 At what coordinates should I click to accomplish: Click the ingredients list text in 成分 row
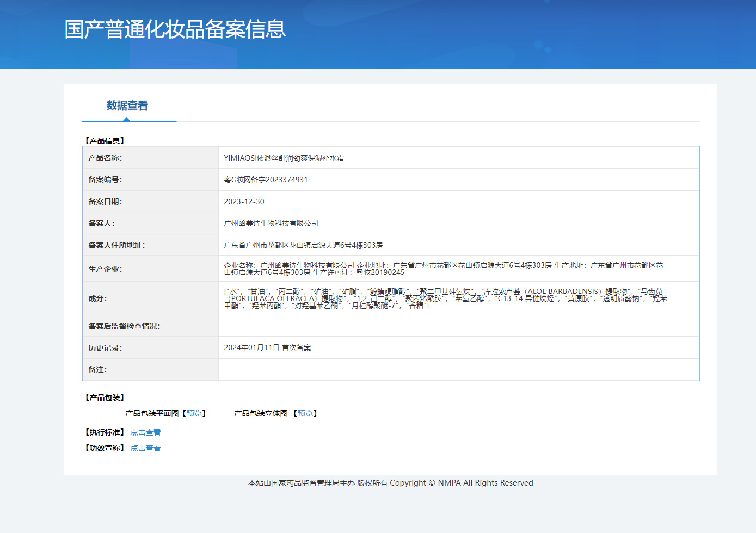click(445, 298)
